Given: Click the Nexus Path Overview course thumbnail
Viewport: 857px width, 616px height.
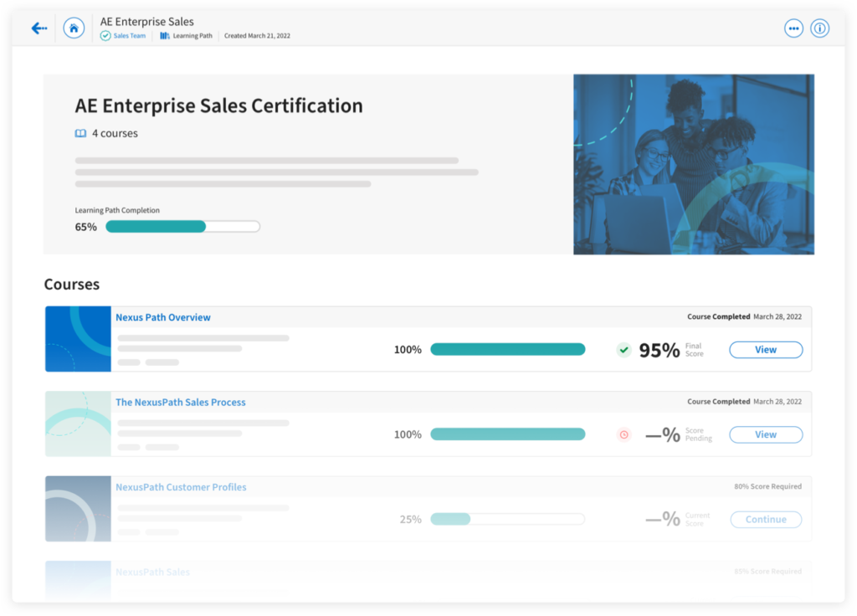Looking at the screenshot, I should (78, 339).
